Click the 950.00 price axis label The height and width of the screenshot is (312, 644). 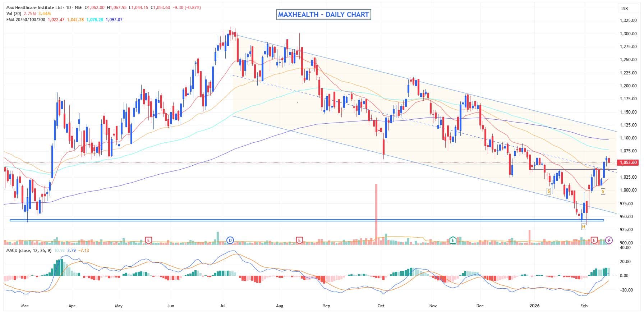pos(627,216)
